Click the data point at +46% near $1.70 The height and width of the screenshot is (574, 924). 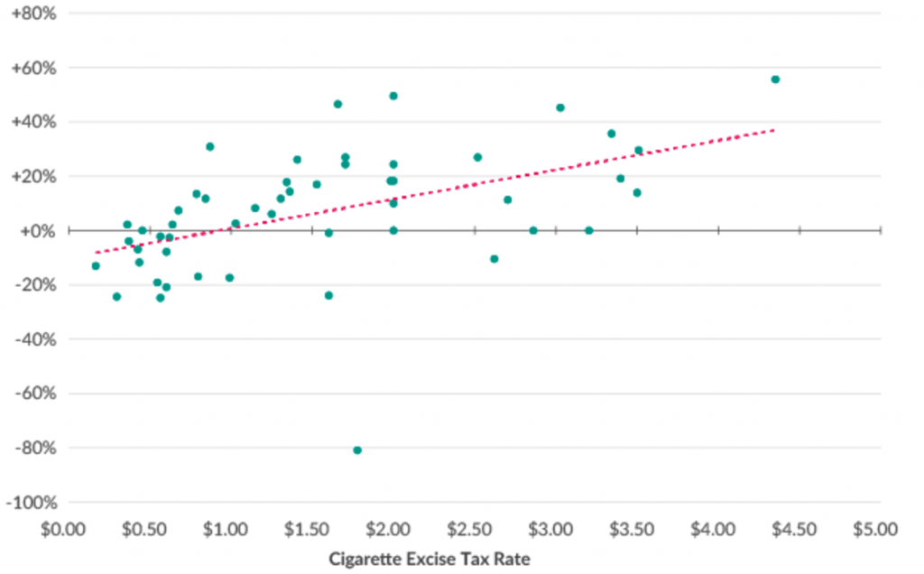pyautogui.click(x=337, y=104)
